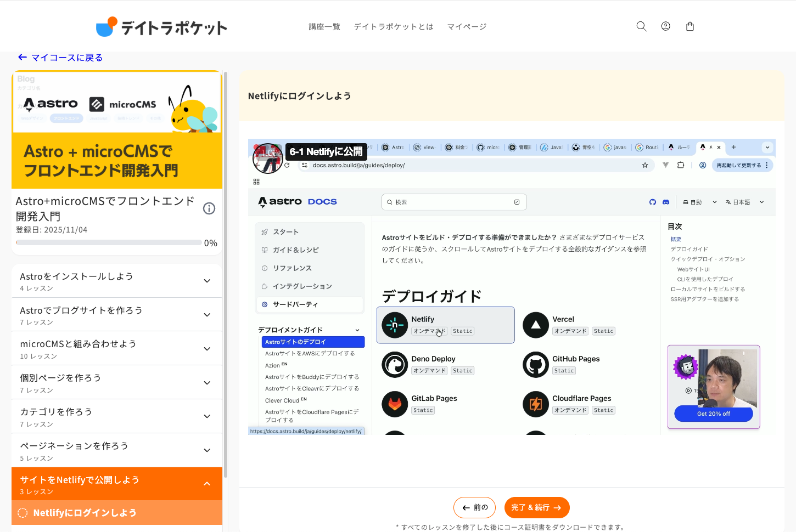
Task: Select リファレンス in the video's docs sidebar
Action: point(310,268)
